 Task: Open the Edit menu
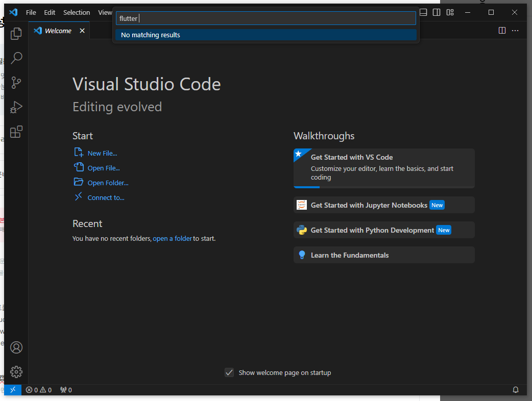(50, 13)
